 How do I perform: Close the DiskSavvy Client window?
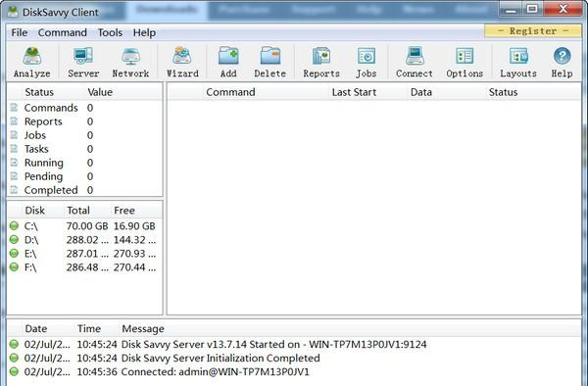click(563, 9)
